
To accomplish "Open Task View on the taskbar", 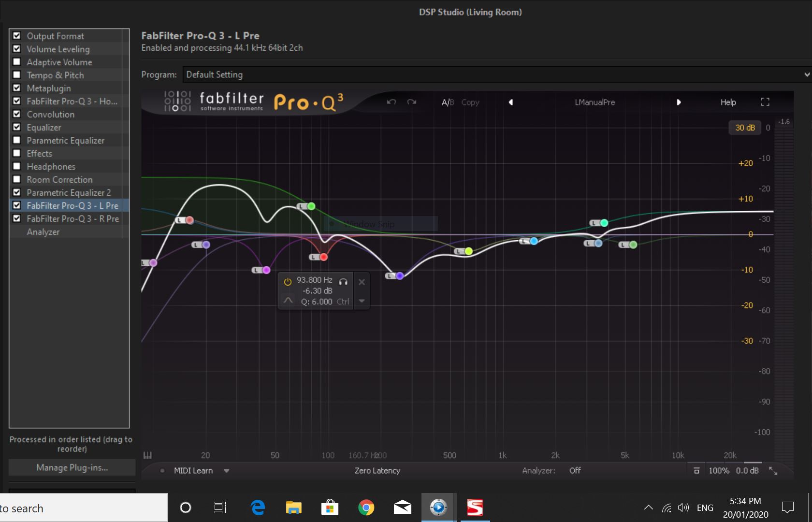I will pos(220,507).
